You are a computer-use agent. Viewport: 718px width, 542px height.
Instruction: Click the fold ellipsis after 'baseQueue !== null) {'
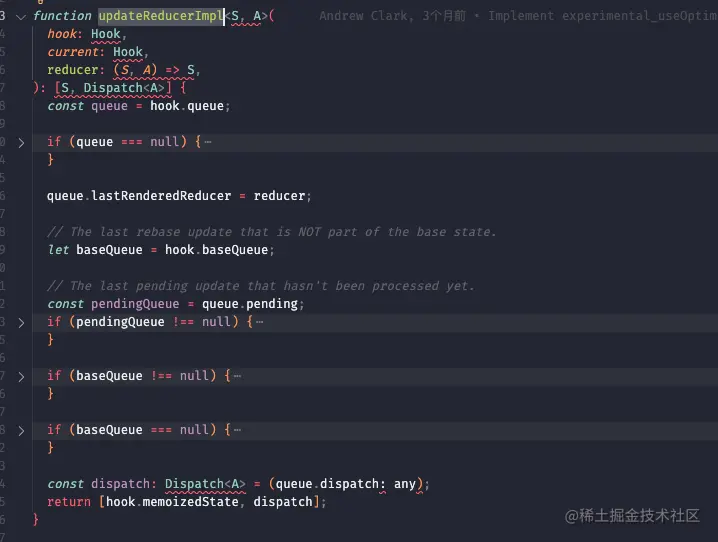point(237,376)
